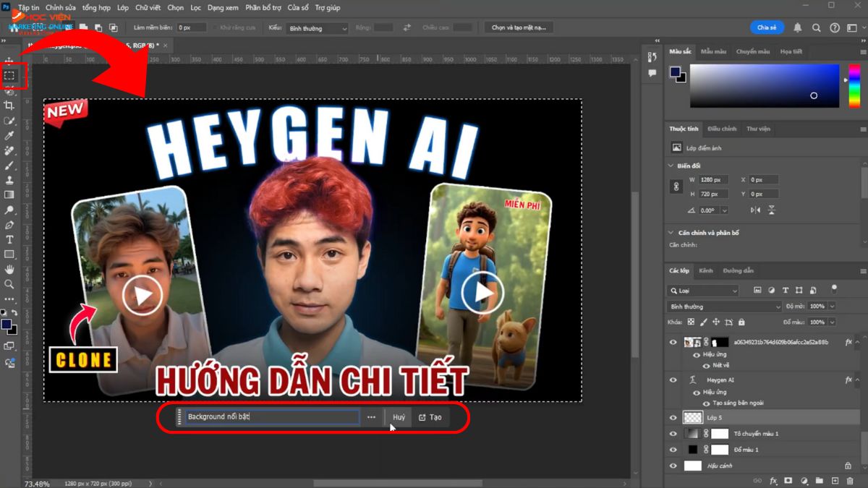Open the Loại layer filter dropdown

coord(703,291)
